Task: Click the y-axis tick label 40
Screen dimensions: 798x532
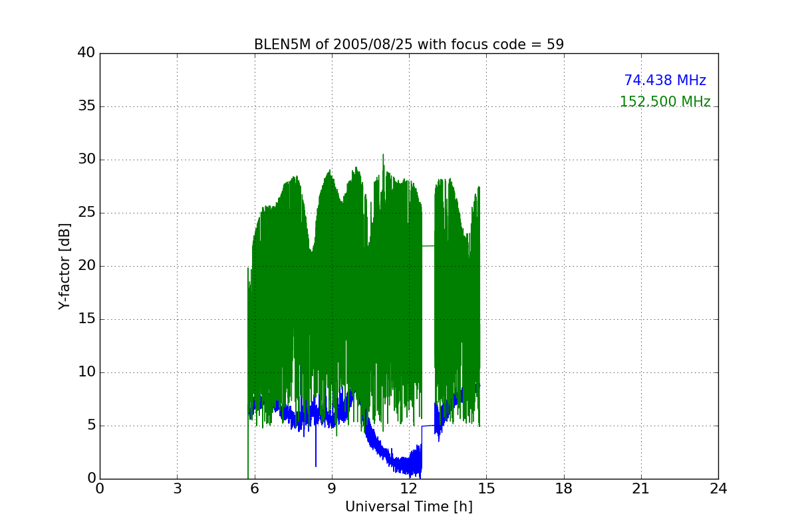Action: (x=87, y=53)
